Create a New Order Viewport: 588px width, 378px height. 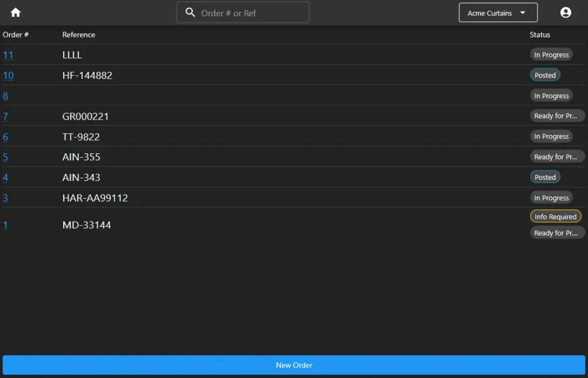click(x=294, y=365)
